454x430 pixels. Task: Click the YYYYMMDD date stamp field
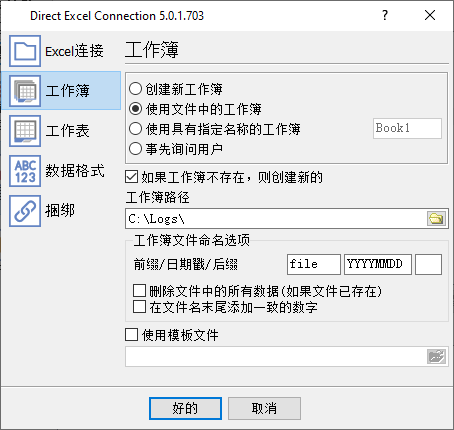[378, 264]
